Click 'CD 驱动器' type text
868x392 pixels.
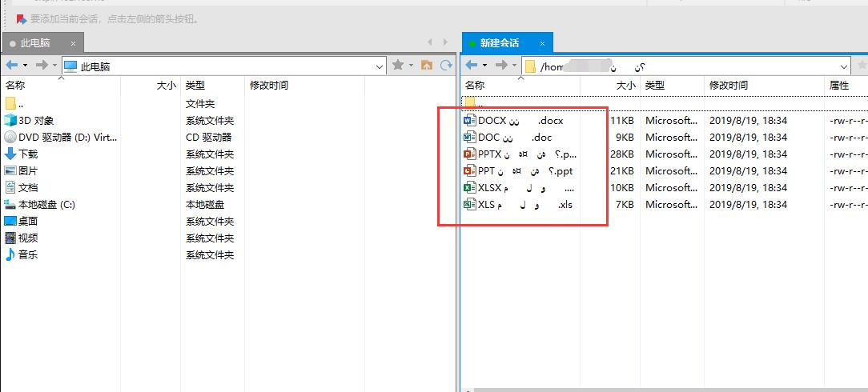click(208, 137)
